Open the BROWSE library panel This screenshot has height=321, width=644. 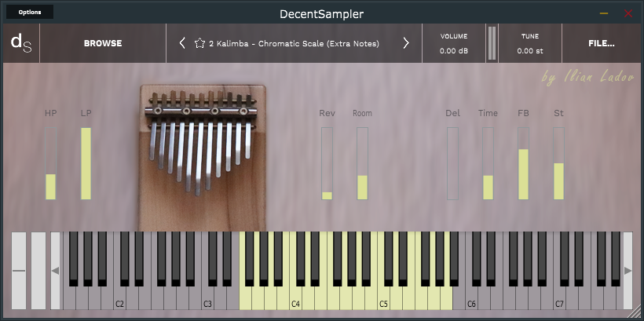pyautogui.click(x=103, y=43)
